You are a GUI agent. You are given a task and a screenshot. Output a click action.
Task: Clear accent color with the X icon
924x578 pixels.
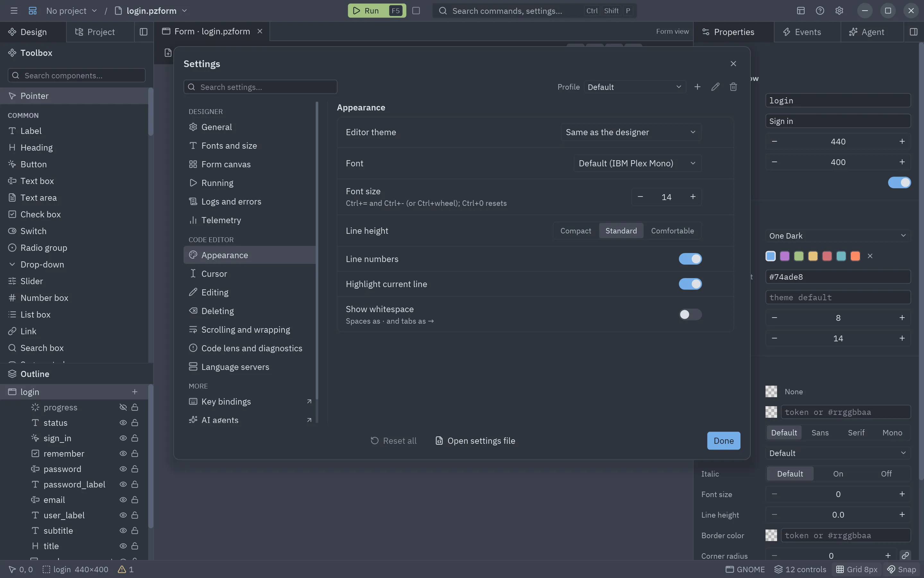pos(870,256)
